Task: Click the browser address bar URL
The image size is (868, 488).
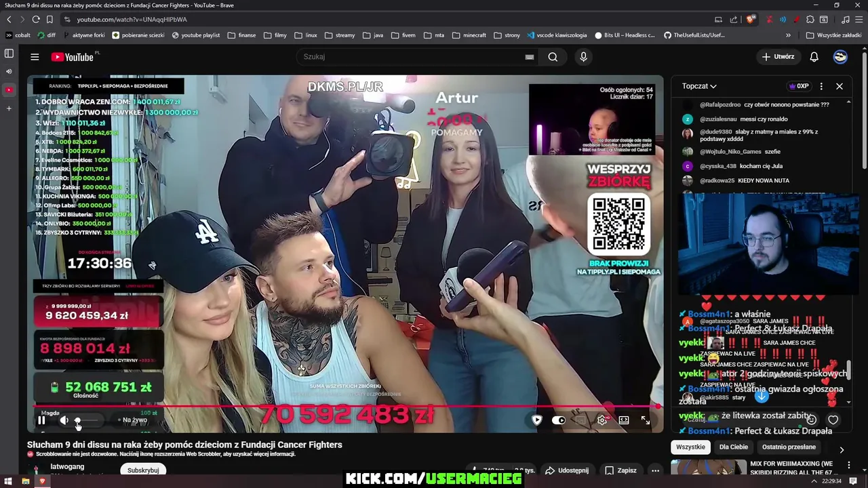Action: coord(132,20)
